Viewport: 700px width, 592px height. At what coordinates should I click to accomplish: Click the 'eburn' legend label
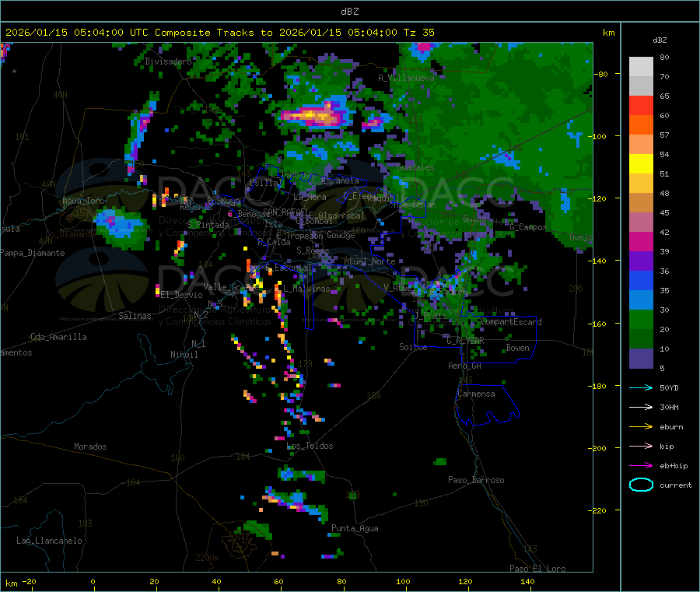point(671,427)
